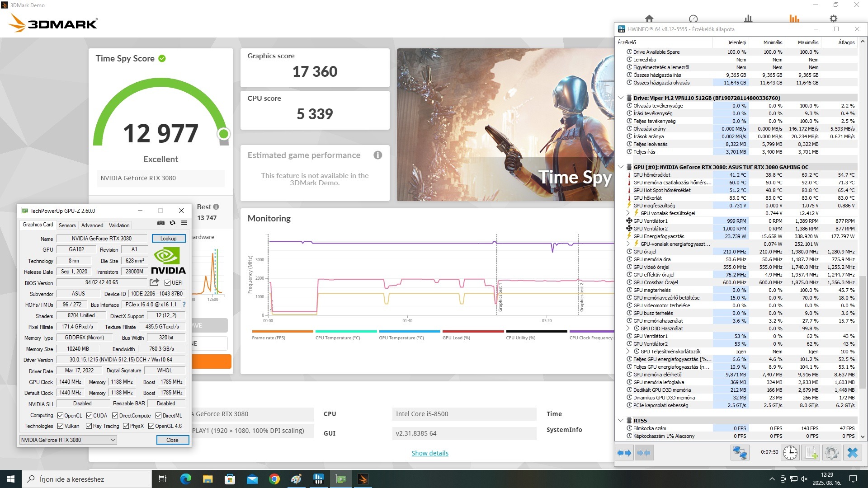The height and width of the screenshot is (488, 868).
Task: Click the Show details link
Action: 429,453
